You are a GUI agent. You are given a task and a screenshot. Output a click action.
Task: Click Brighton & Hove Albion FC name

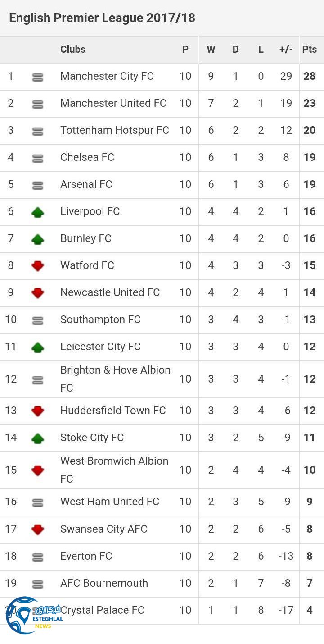tap(115, 379)
